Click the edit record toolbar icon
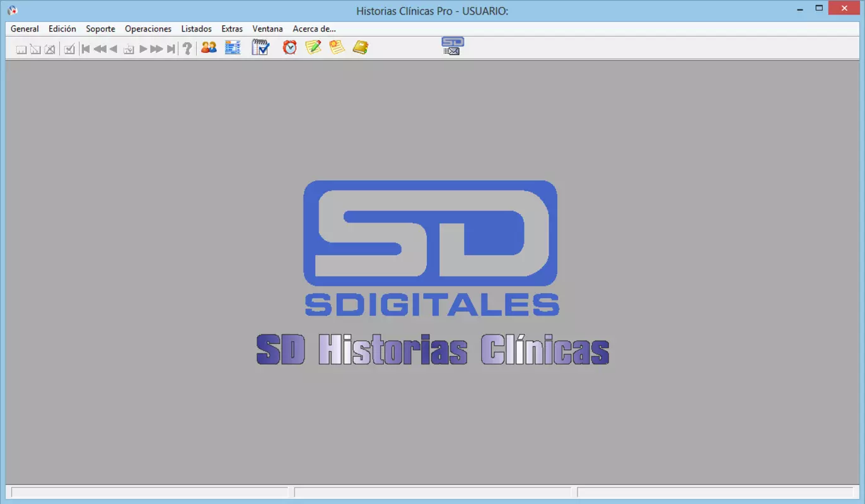 (x=35, y=49)
